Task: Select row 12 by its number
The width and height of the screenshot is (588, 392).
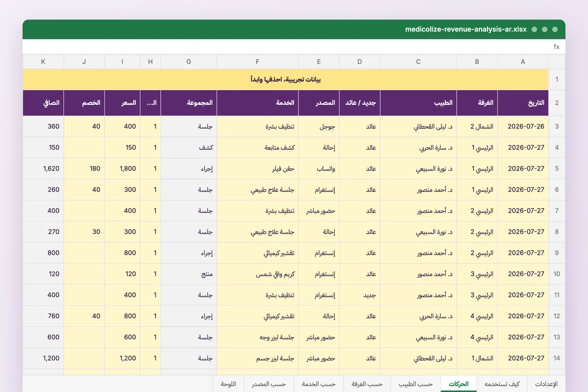Action: 557,316
